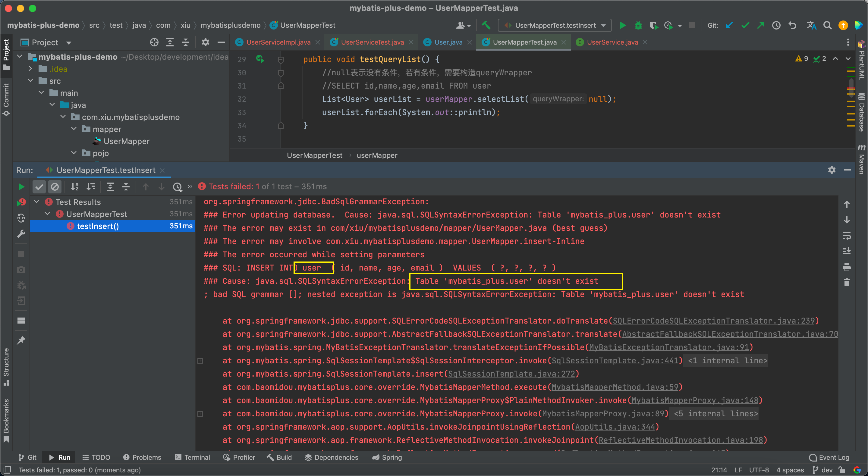Toggle the Database tool window

tap(861, 112)
